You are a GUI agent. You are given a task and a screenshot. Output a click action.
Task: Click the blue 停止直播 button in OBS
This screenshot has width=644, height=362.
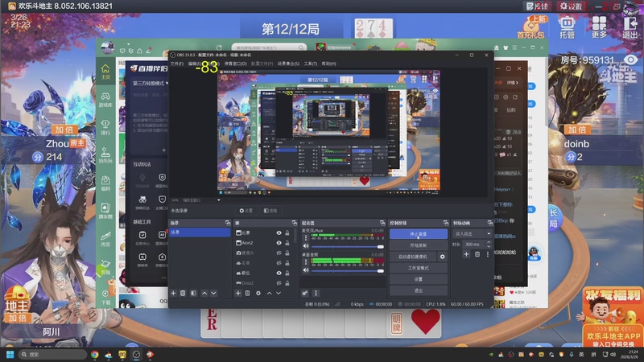click(x=418, y=234)
